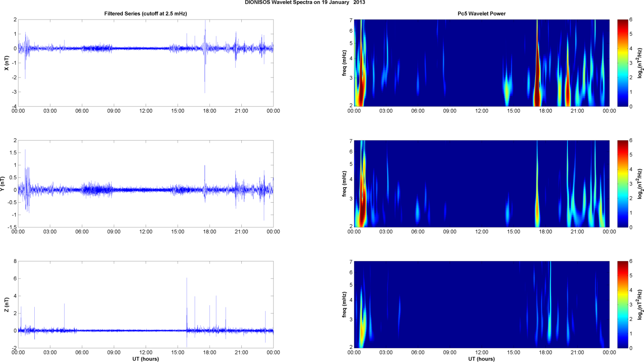Click the -4 tick on the X (nT) axis

click(x=14, y=106)
